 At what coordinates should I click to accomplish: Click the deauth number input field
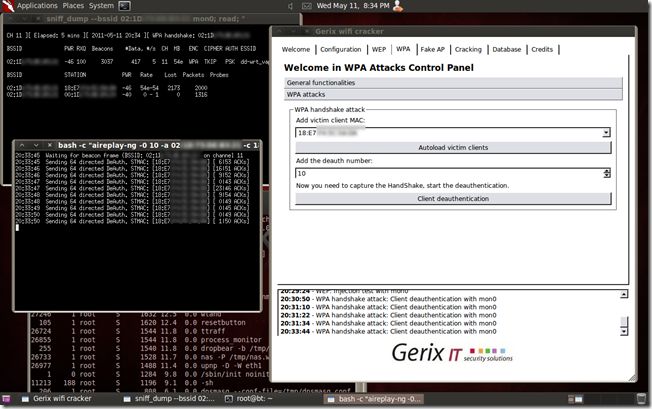tap(449, 173)
